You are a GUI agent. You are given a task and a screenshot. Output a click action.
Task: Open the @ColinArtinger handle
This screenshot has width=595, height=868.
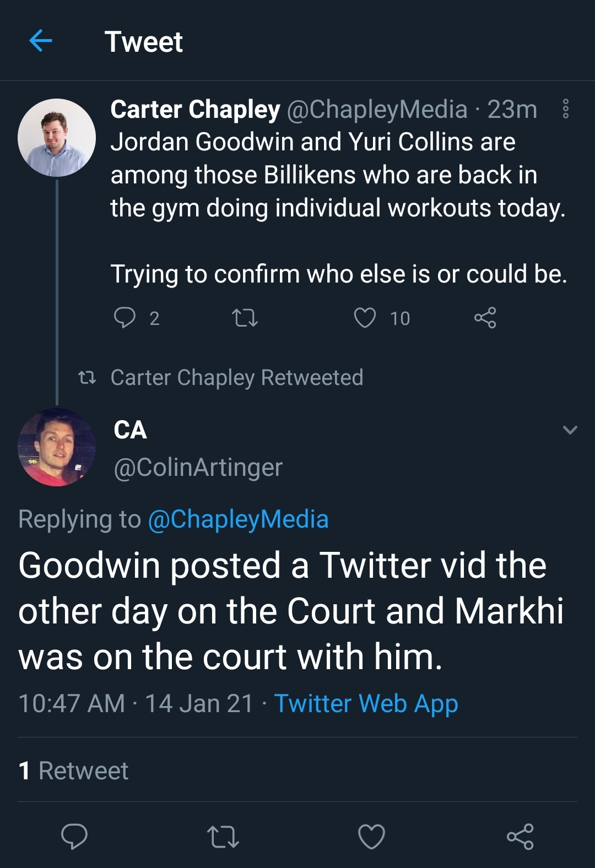point(198,468)
